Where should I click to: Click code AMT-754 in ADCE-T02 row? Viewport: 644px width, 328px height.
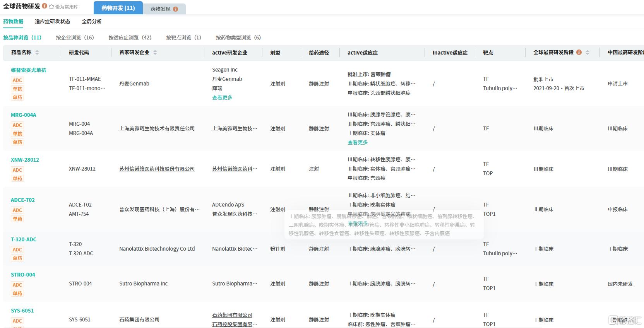(x=79, y=214)
